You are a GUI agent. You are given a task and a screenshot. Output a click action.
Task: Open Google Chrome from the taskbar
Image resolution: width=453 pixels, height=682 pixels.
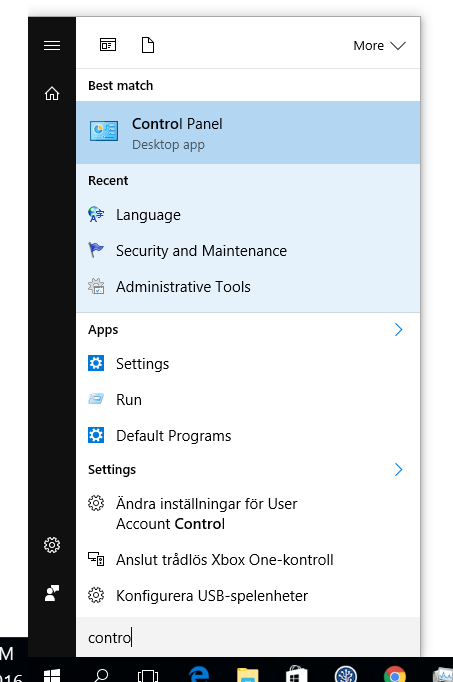click(x=394, y=674)
